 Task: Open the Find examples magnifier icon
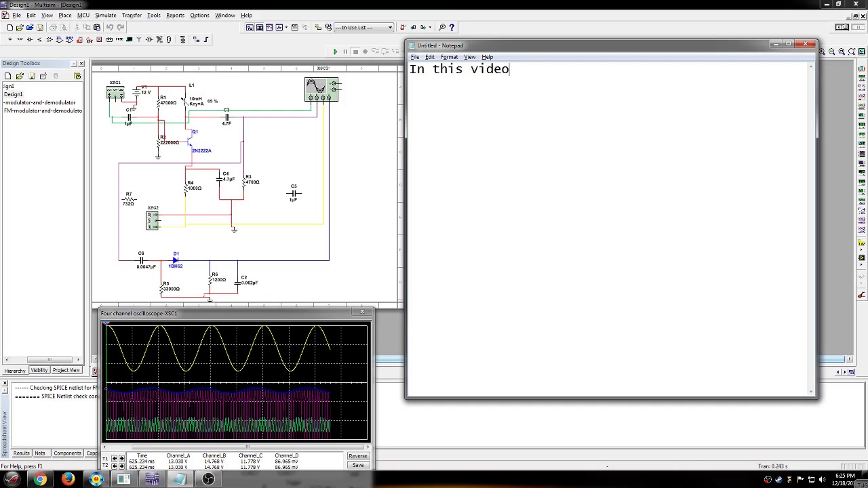point(442,27)
